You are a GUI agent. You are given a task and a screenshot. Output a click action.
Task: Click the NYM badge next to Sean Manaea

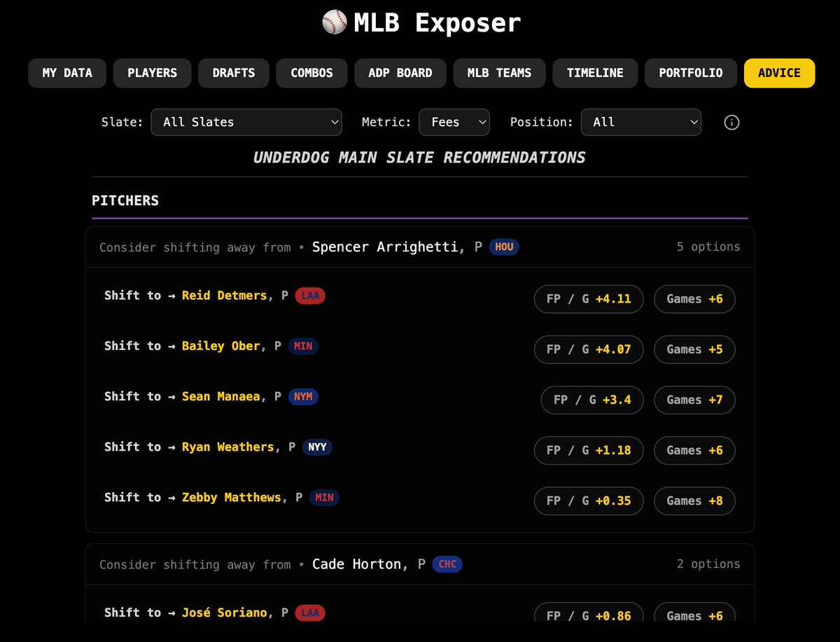coord(303,396)
